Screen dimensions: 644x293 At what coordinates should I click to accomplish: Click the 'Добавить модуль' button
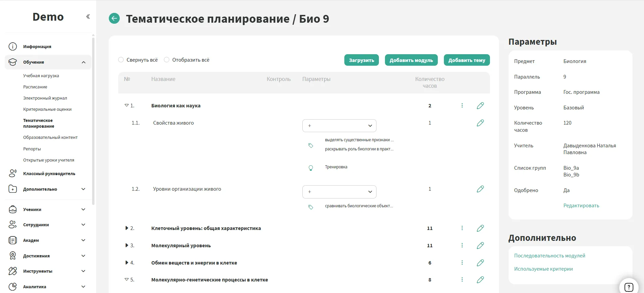[411, 60]
